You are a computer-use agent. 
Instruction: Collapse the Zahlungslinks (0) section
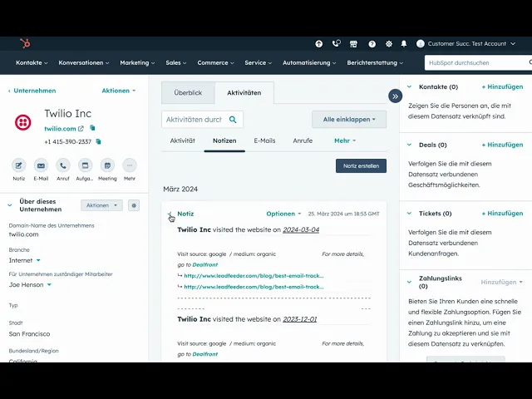tap(410, 282)
